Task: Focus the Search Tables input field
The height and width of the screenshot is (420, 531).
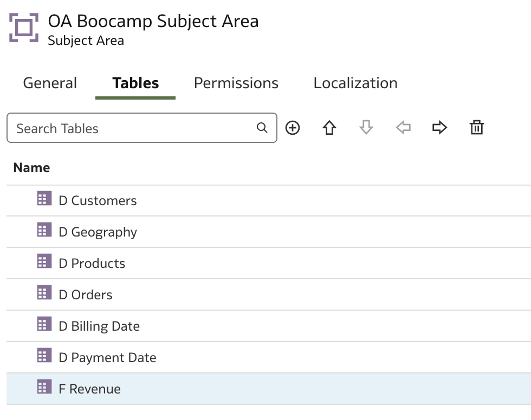Action: point(142,128)
